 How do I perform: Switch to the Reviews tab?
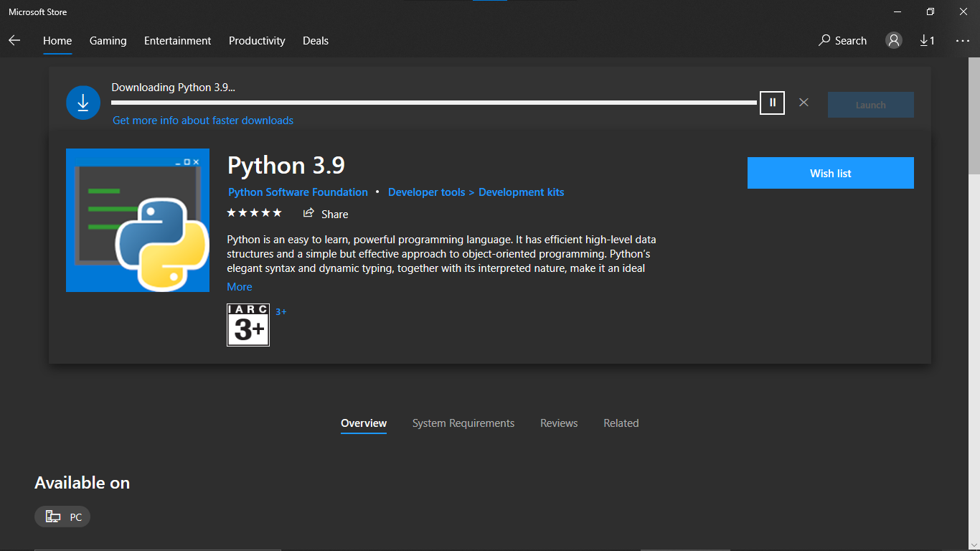(559, 423)
